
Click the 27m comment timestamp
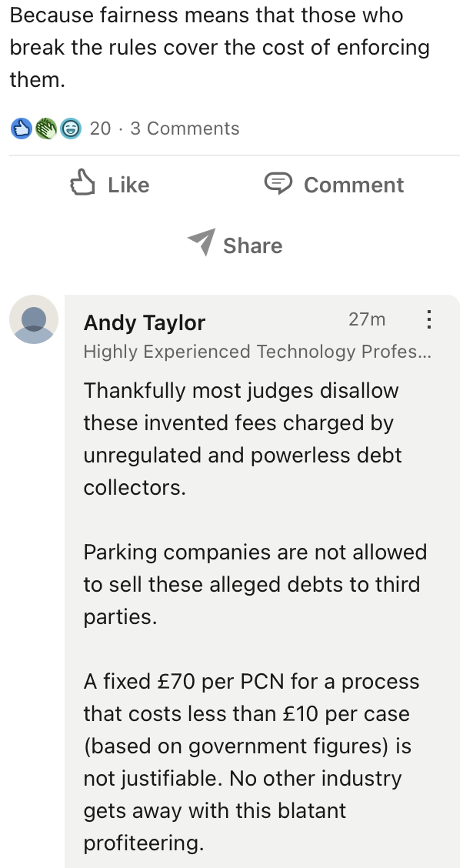click(x=367, y=319)
